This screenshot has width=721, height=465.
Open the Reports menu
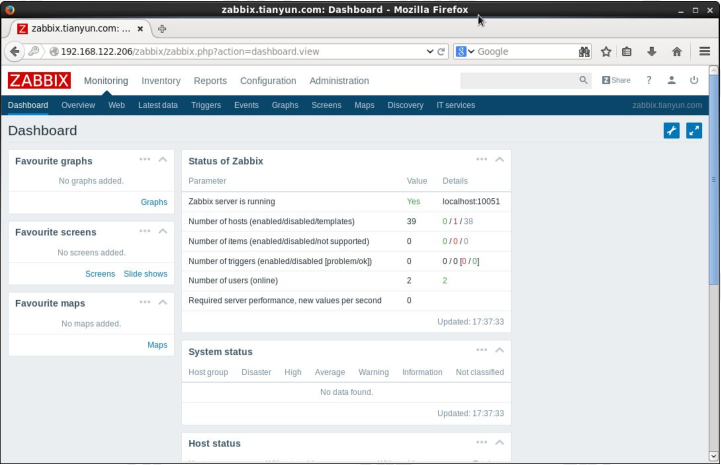pos(210,80)
